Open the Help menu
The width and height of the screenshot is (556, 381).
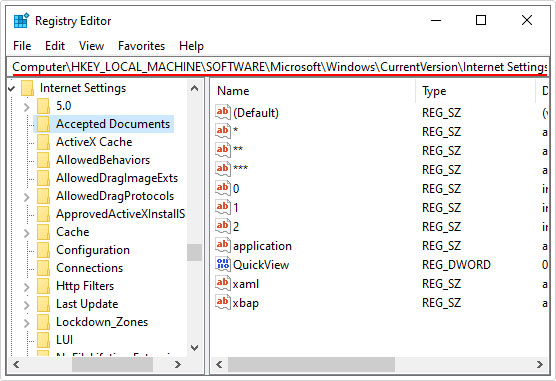tap(191, 46)
